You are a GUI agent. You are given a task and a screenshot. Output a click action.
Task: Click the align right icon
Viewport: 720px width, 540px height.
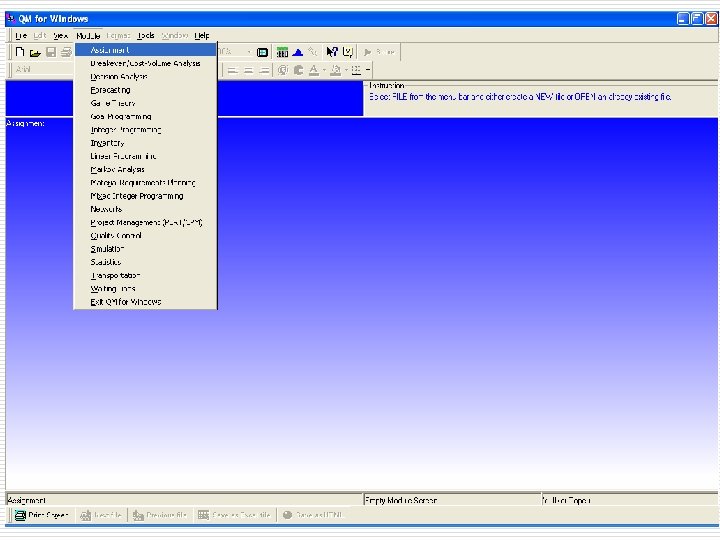click(264, 70)
